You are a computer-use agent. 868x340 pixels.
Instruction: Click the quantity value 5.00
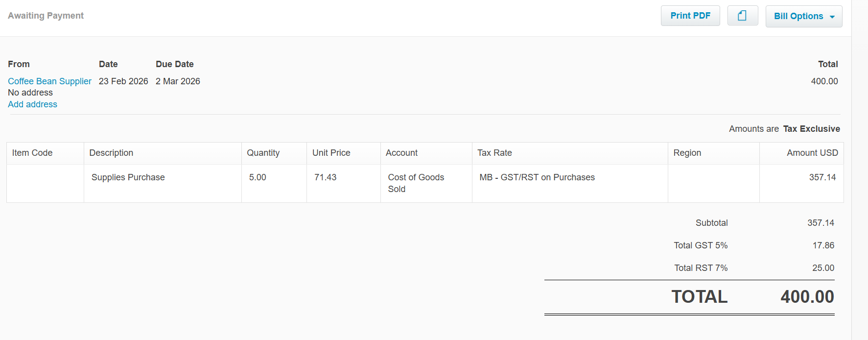click(x=258, y=177)
